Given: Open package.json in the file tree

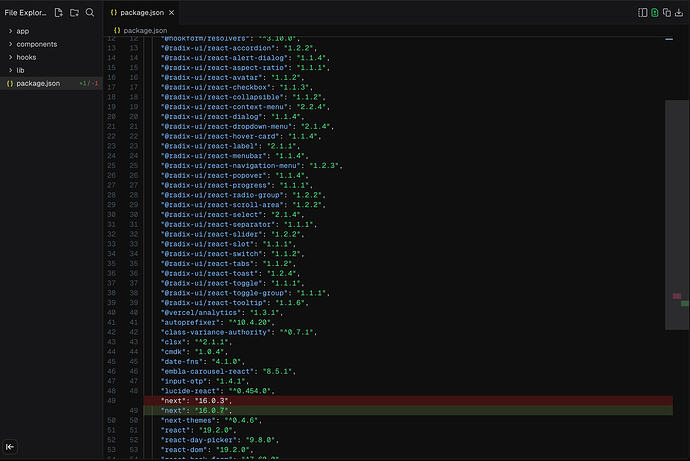Looking at the screenshot, I should coord(51,83).
